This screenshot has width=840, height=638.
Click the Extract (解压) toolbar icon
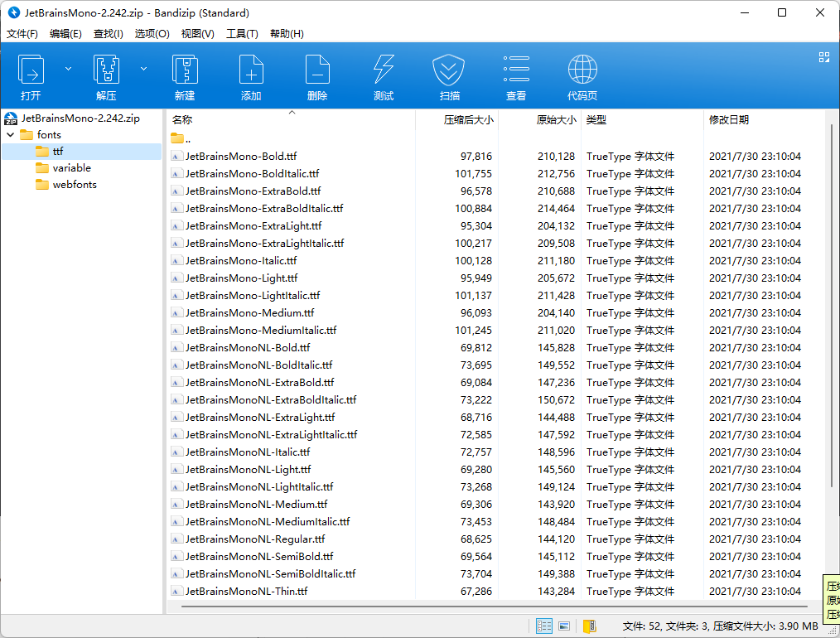point(106,69)
